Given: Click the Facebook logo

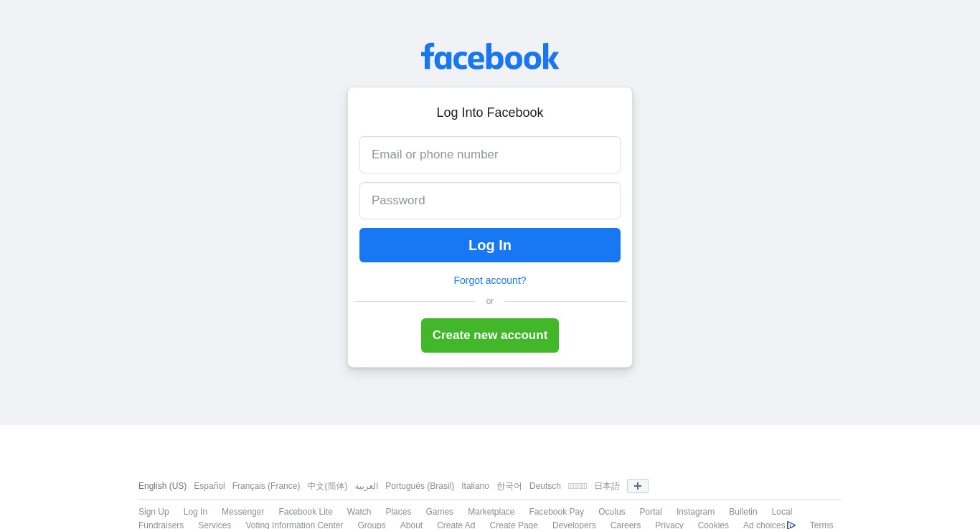Looking at the screenshot, I should point(490,57).
